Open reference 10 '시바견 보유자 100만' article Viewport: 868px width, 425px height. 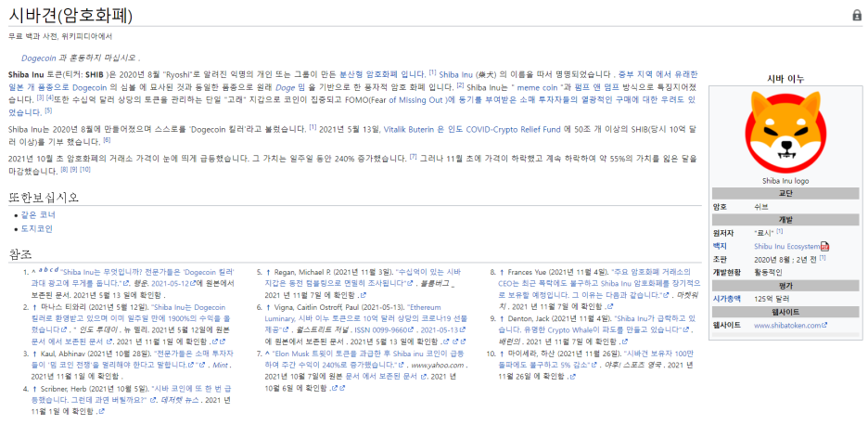coord(597,359)
